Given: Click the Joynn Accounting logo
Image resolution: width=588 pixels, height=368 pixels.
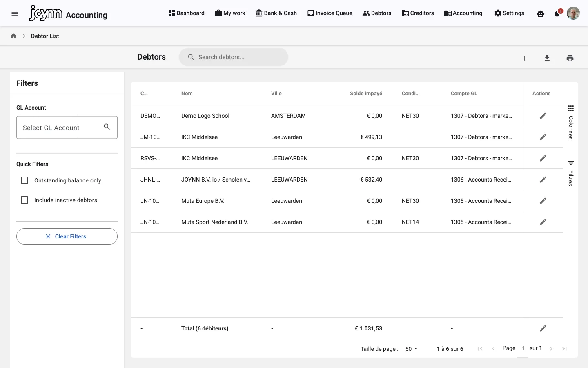Looking at the screenshot, I should click(68, 13).
